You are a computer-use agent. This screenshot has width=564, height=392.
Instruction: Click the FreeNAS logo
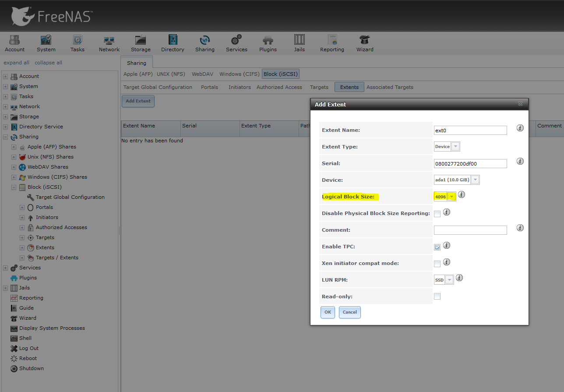pyautogui.click(x=52, y=16)
